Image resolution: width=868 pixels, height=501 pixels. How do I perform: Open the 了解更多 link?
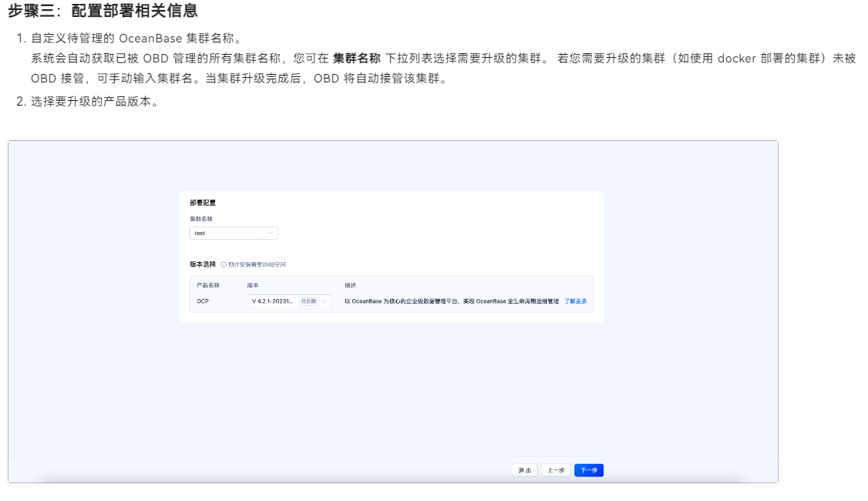tap(576, 301)
